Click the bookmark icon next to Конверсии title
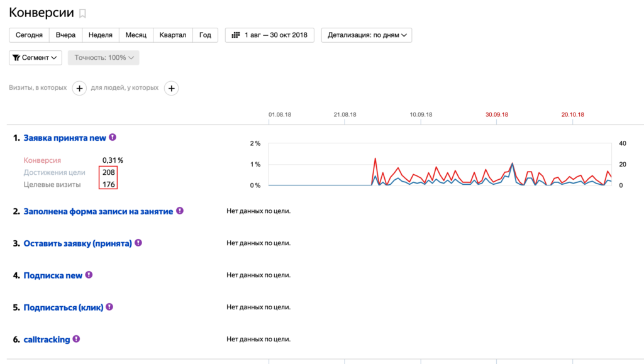 coord(82,14)
